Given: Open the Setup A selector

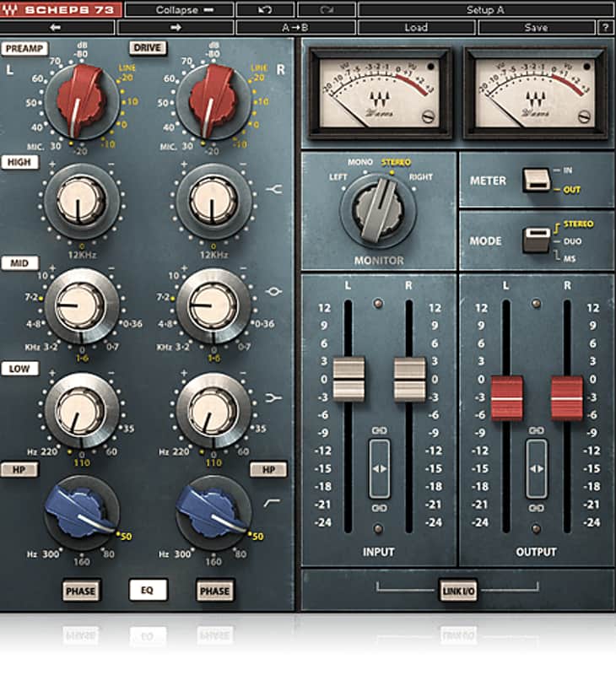Looking at the screenshot, I should (485, 9).
